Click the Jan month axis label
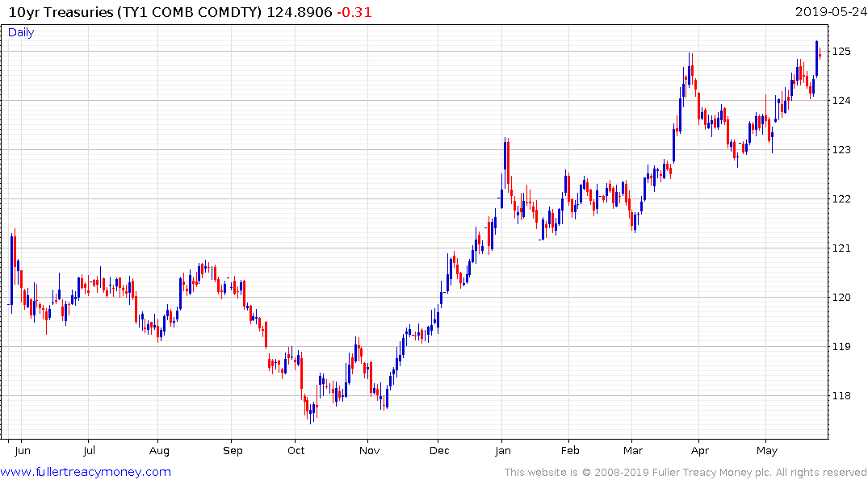 [503, 450]
